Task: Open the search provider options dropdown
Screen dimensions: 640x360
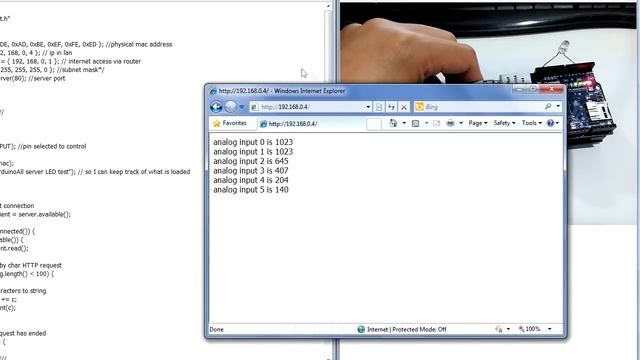Action: click(558, 107)
